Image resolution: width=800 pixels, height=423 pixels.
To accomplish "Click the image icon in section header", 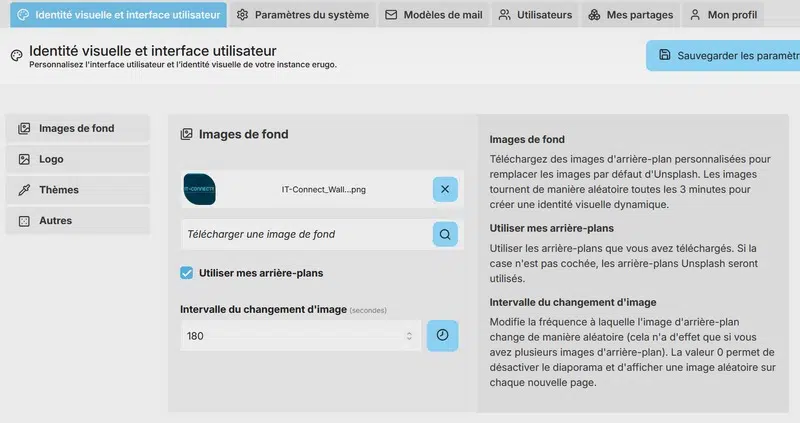I will (186, 134).
